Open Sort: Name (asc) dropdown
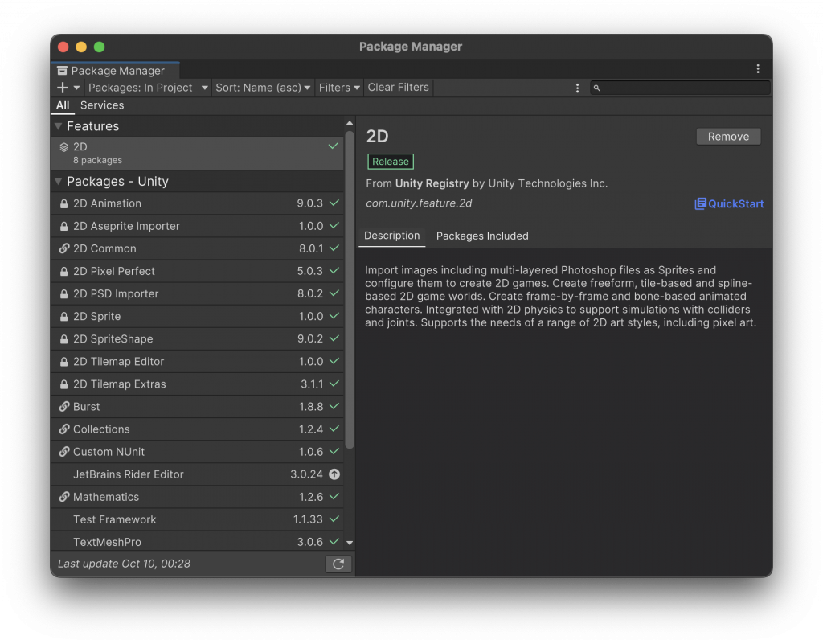Screen dimensions: 823x644 [263, 88]
